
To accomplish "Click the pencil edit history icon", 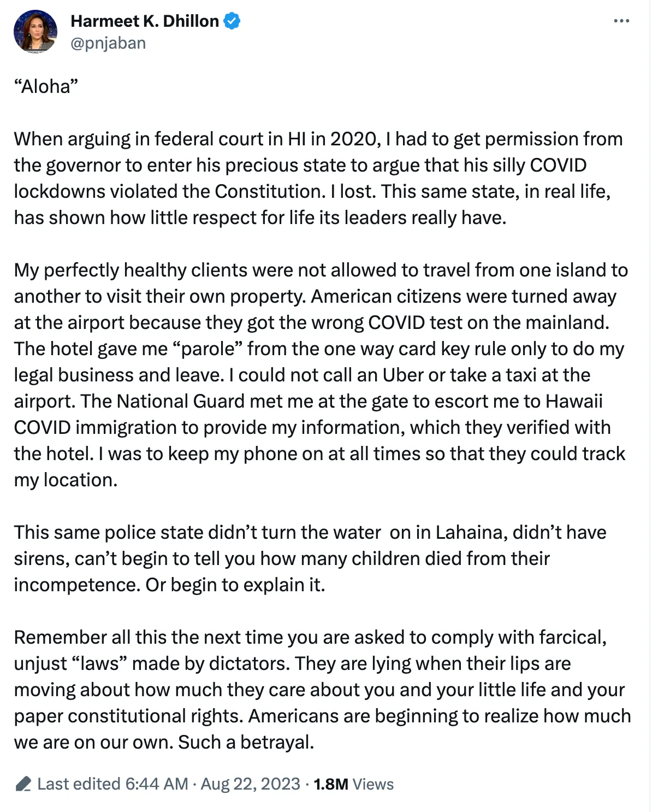I will point(23,784).
